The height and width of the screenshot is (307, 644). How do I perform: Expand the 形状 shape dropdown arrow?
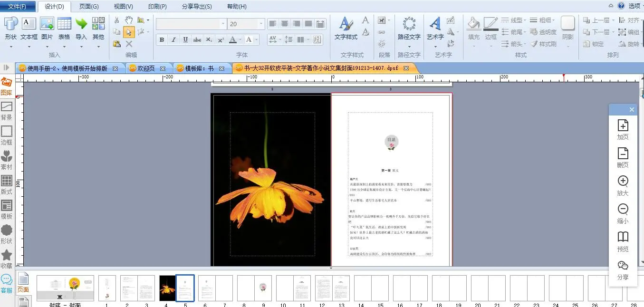tap(10, 47)
